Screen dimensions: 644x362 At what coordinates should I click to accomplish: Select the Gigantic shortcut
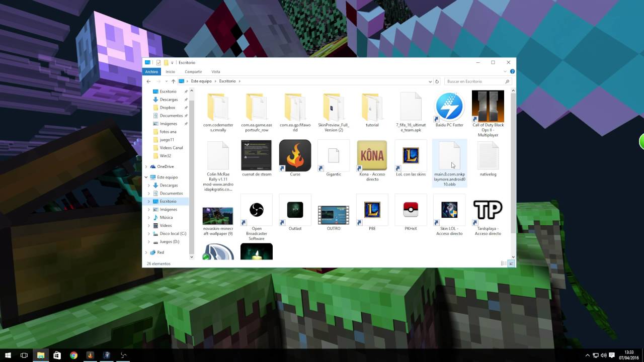(x=334, y=158)
